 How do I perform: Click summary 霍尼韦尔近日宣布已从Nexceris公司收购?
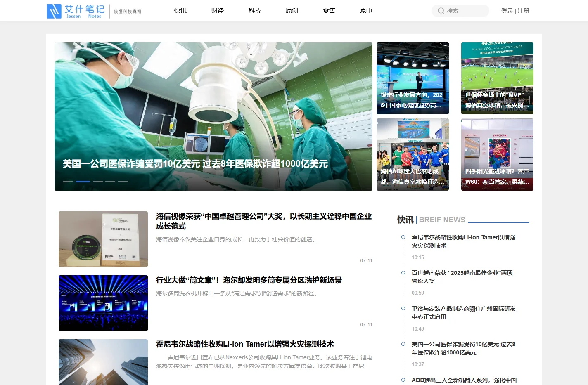tap(264, 361)
